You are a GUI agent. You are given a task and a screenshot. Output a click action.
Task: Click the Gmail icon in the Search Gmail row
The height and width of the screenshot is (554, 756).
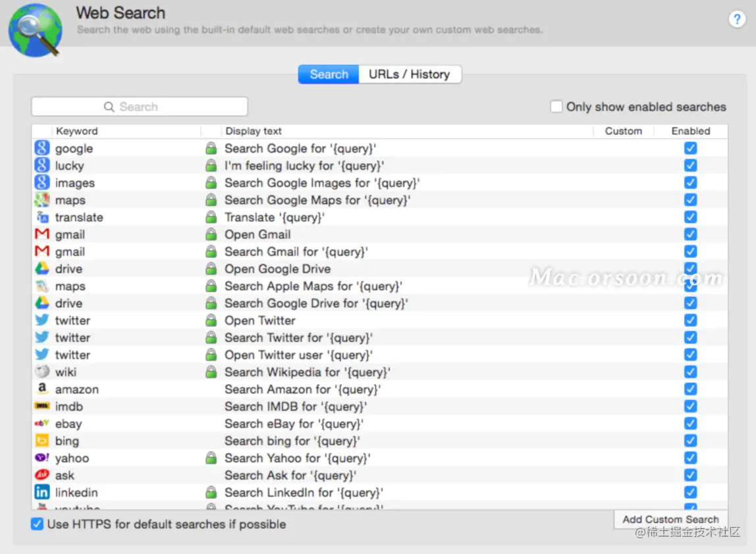click(42, 251)
